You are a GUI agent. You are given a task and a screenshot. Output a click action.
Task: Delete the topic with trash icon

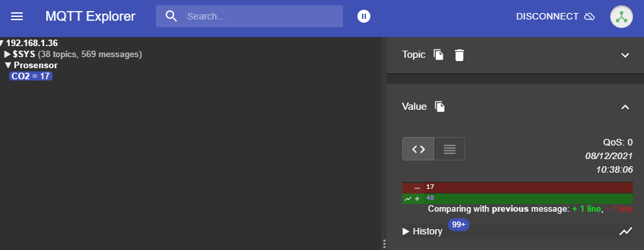click(x=459, y=55)
